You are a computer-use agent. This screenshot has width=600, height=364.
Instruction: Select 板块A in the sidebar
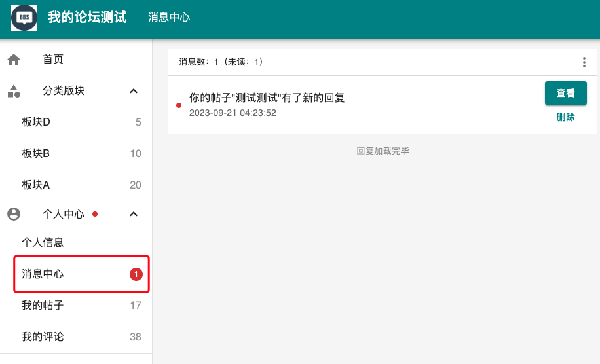pyautogui.click(x=36, y=185)
